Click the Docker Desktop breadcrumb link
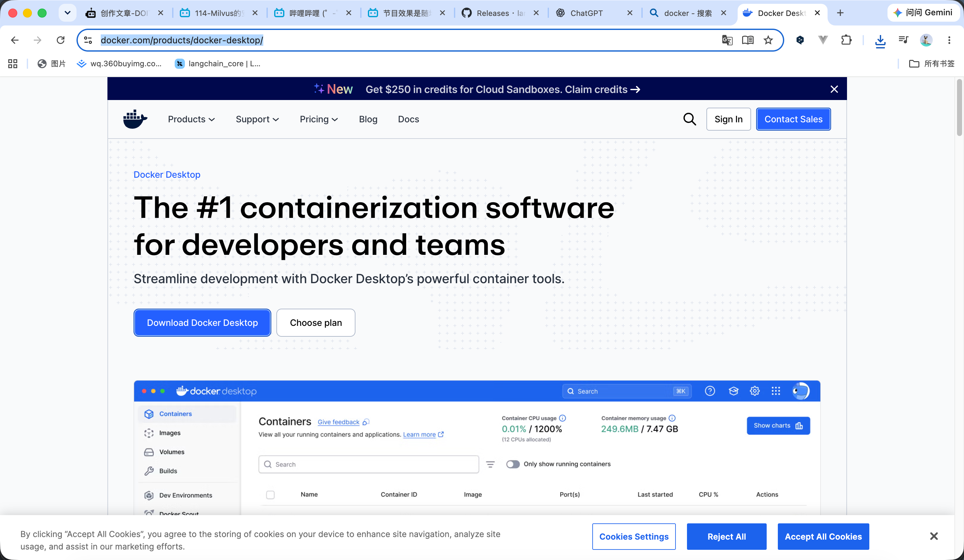 (167, 175)
